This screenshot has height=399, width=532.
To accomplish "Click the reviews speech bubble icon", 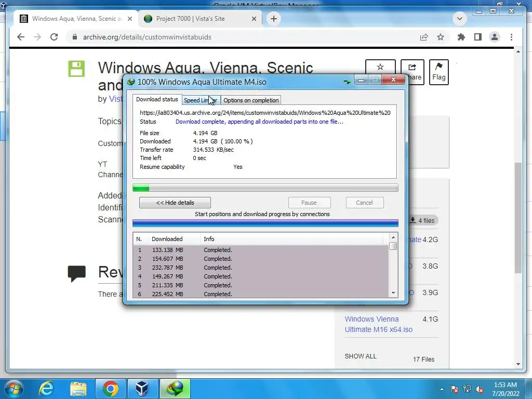I will point(76,273).
